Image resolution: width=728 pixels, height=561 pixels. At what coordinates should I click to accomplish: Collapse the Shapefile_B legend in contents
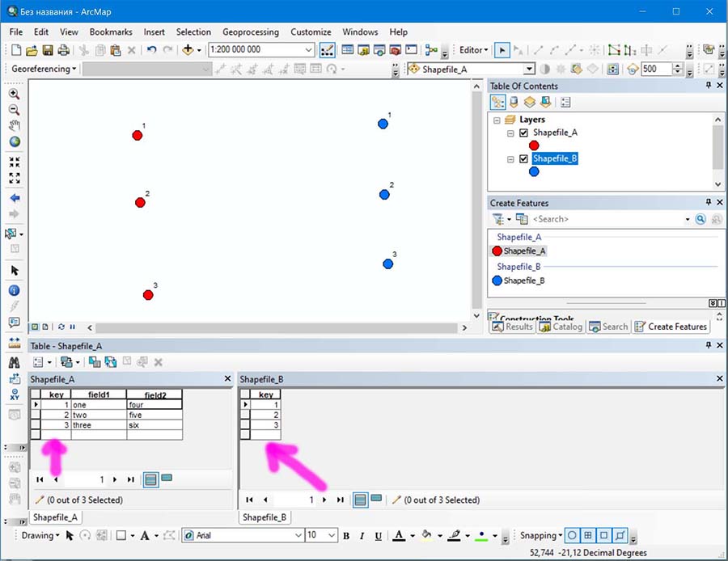510,159
